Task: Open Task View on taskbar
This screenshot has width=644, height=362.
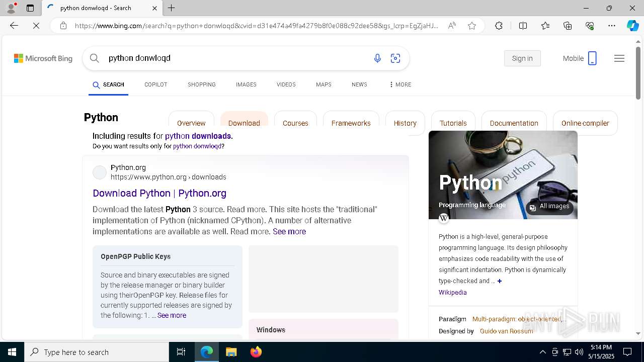Action: click(181, 352)
